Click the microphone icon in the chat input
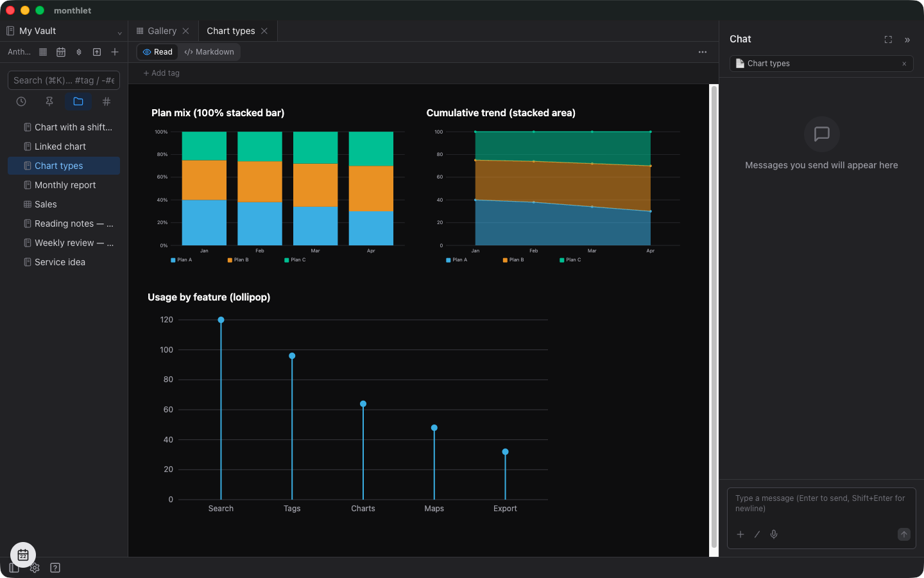The image size is (924, 578). pyautogui.click(x=774, y=534)
